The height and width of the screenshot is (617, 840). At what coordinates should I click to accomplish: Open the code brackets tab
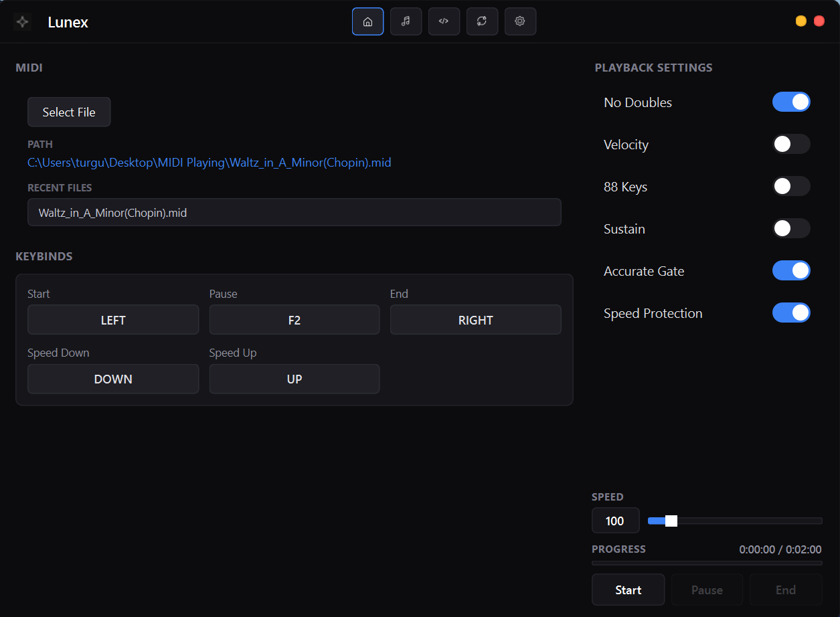click(444, 21)
